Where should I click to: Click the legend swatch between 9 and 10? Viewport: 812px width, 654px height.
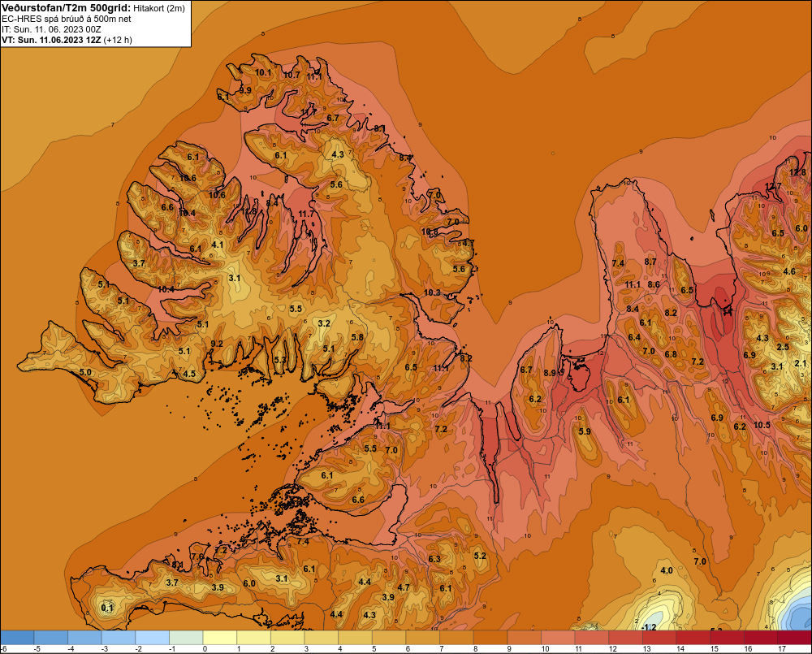[x=524, y=638]
